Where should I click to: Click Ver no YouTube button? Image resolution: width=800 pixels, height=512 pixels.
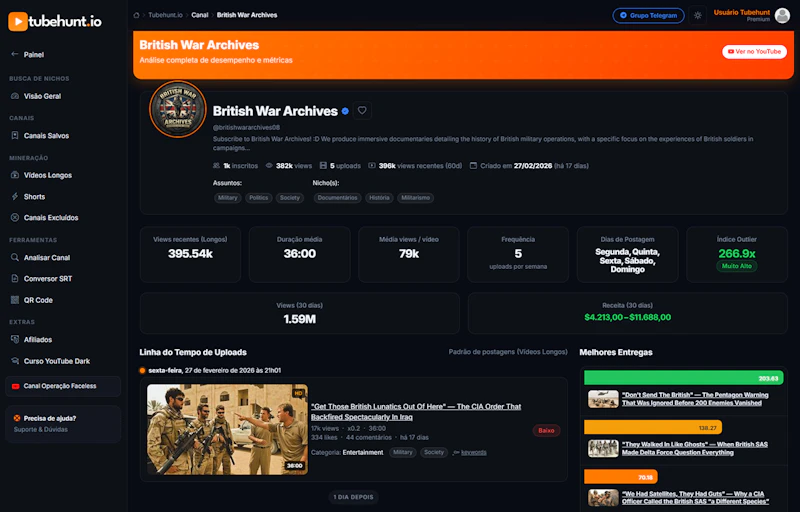tap(754, 52)
